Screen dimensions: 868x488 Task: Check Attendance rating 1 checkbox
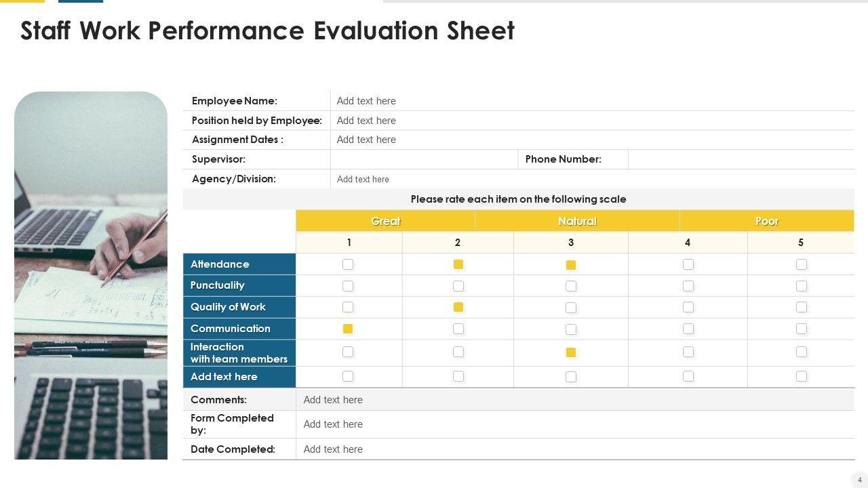[x=348, y=264]
